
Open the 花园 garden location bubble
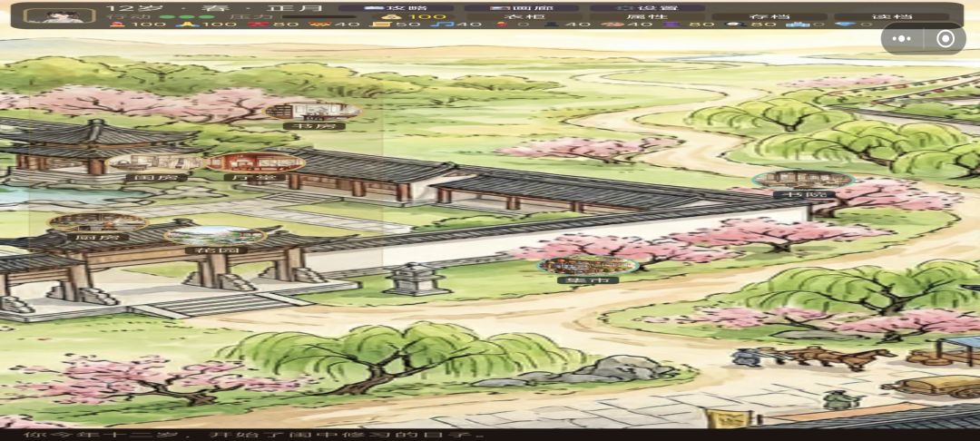(x=216, y=236)
